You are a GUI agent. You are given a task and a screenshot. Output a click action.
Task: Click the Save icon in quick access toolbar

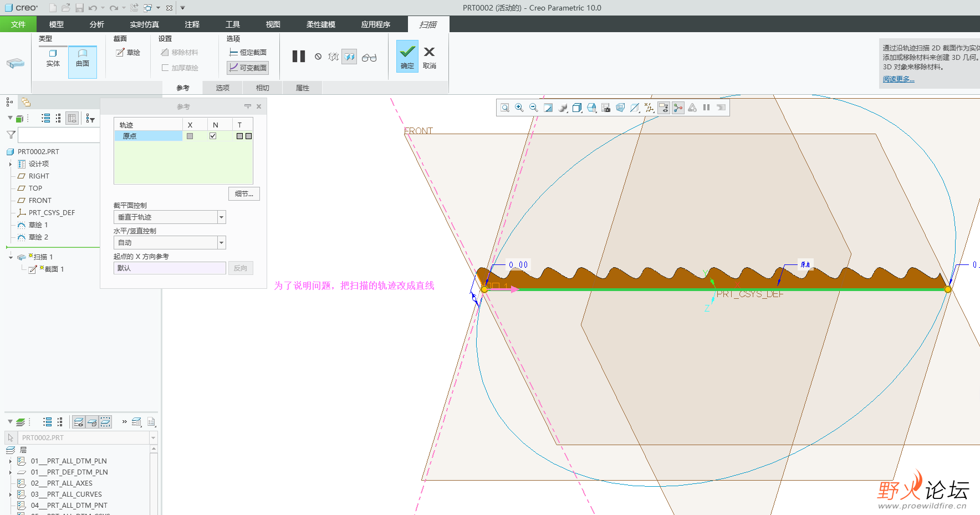(79, 8)
